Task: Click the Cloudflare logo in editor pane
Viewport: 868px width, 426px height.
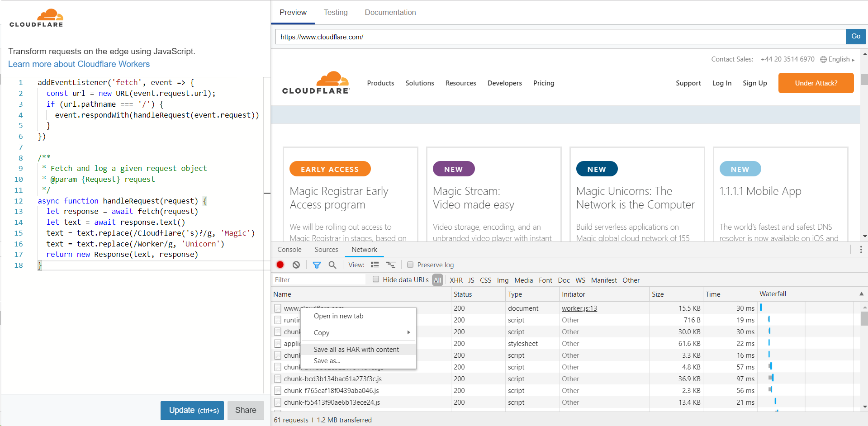Action: 36,18
